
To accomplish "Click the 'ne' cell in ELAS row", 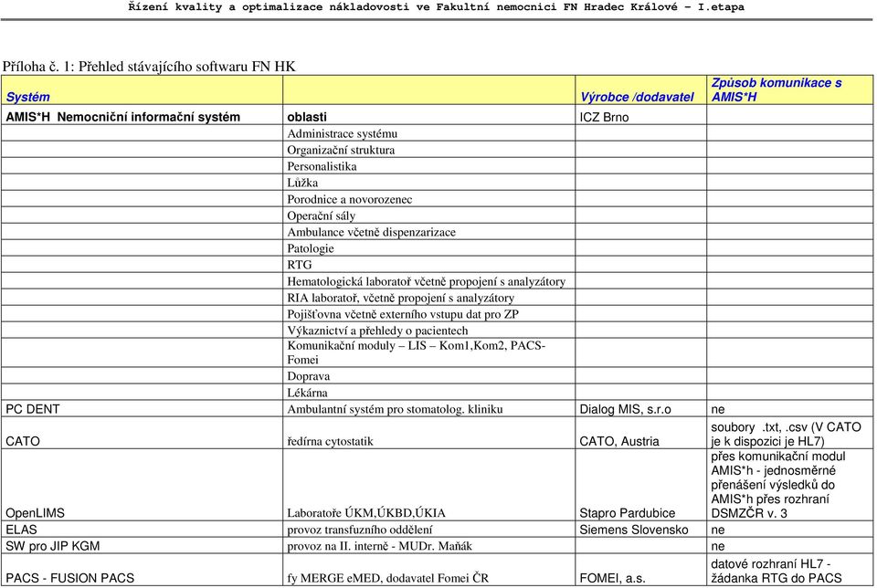I will pos(789,530).
